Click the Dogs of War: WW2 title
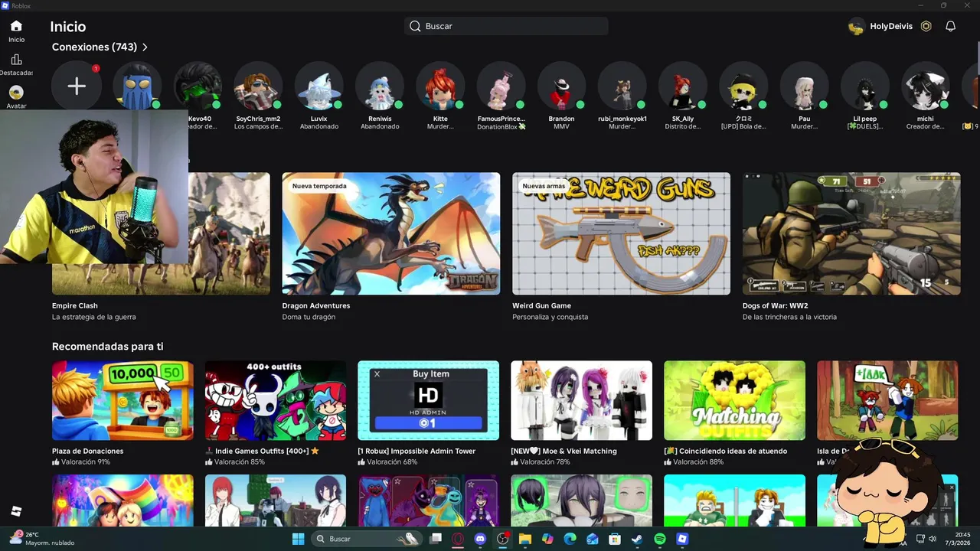 776,305
